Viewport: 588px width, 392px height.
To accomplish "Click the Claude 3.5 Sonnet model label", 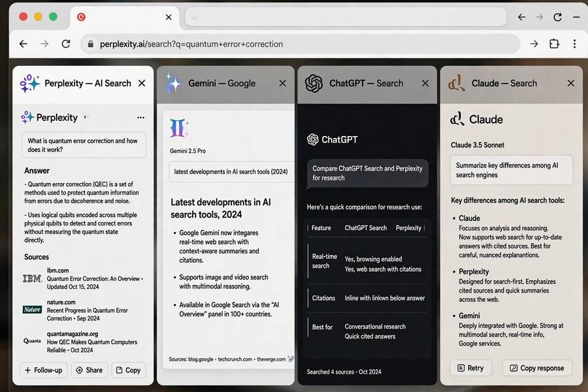I will click(x=478, y=145).
